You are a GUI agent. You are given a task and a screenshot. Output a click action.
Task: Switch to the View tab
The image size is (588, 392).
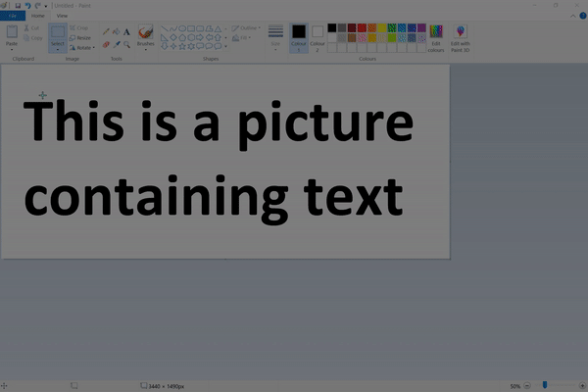pyautogui.click(x=62, y=16)
